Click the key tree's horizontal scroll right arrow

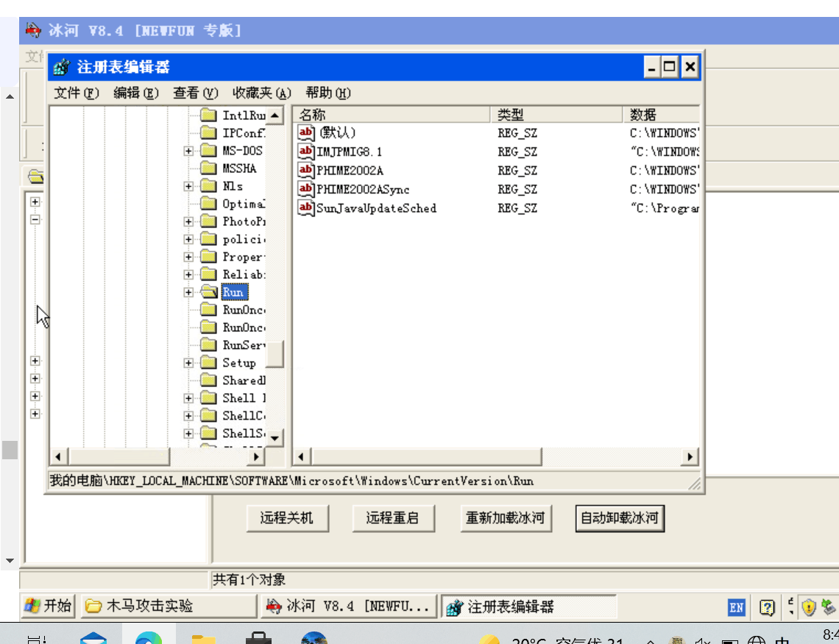point(256,457)
